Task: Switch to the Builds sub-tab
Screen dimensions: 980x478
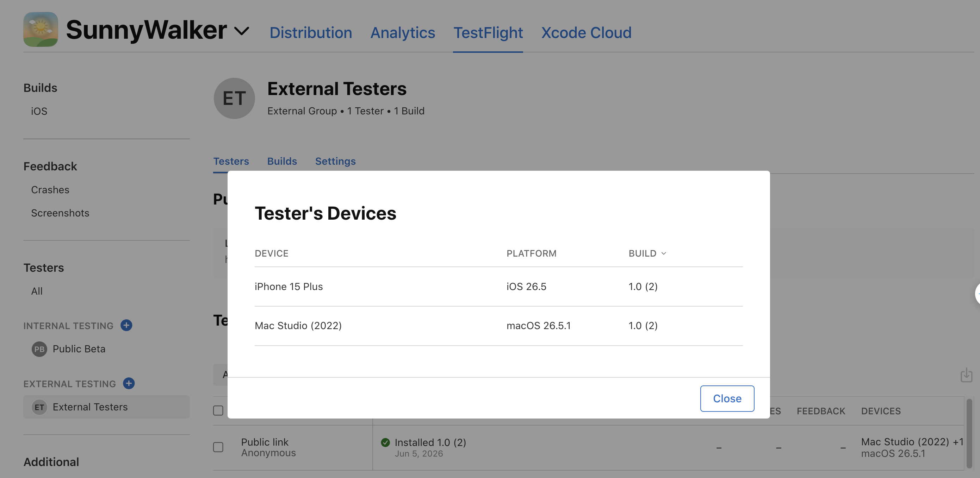Action: [282, 161]
